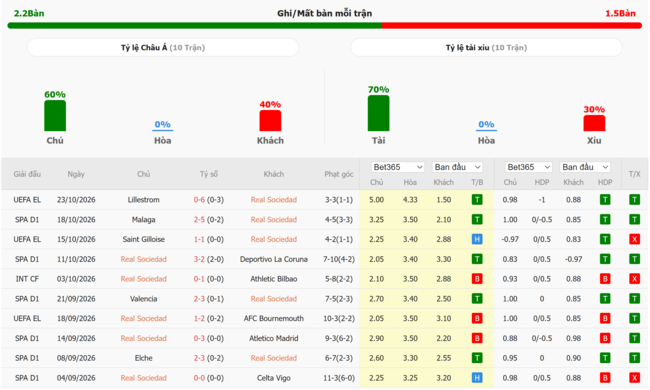Click the green T T/X badge in AFC Bournemouth row
This screenshot has height=390, width=650.
point(634,318)
